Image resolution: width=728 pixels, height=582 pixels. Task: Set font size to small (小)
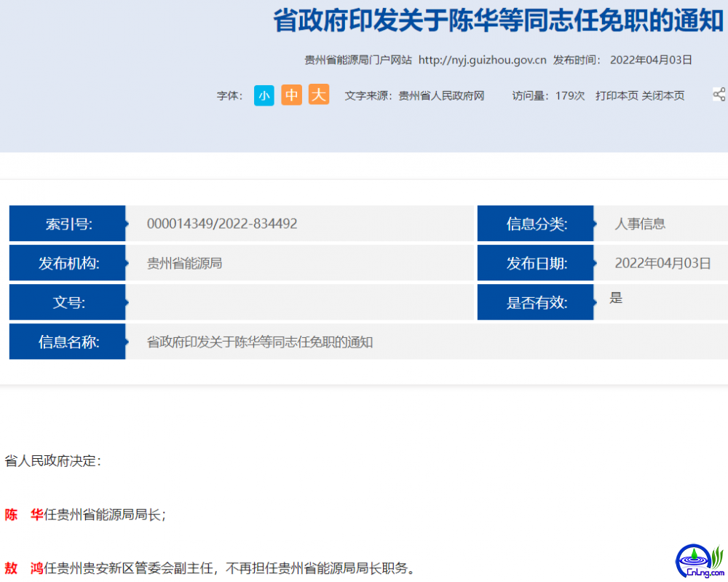click(x=264, y=95)
